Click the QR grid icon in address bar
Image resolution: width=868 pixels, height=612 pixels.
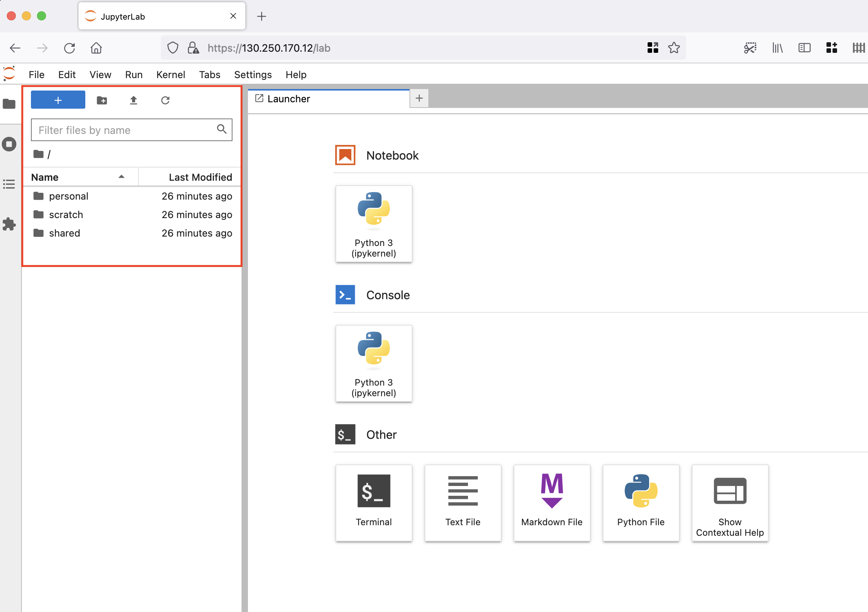pyautogui.click(x=653, y=48)
